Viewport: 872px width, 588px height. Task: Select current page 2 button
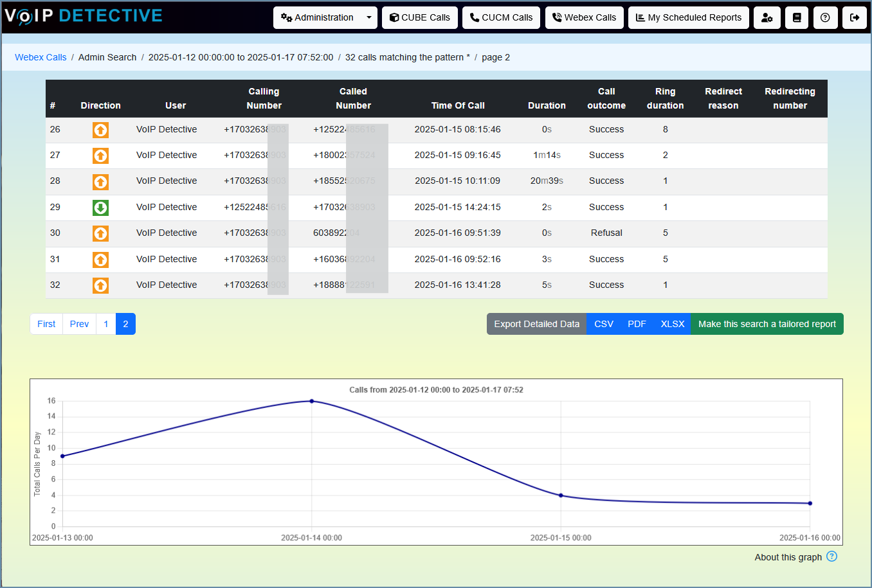(125, 324)
